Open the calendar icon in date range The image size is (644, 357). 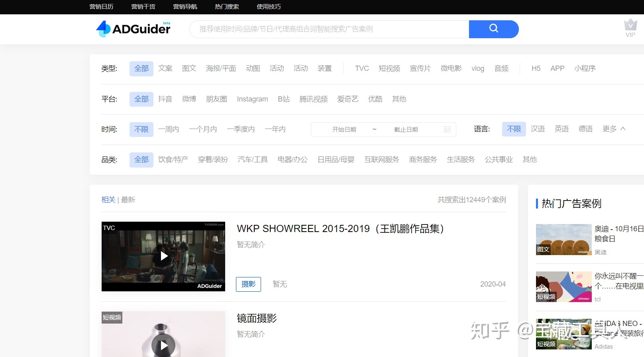447,130
